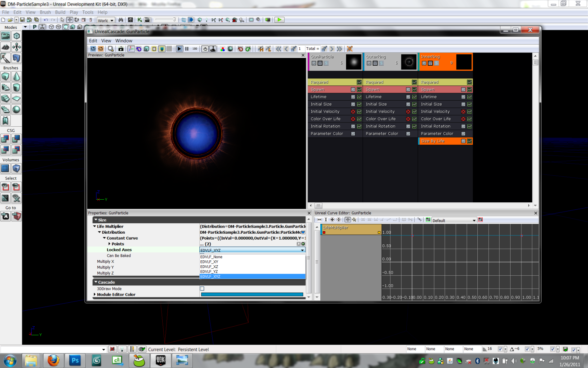The height and width of the screenshot is (368, 588).
Task: Click the Play button in Cascade toolbar
Action: click(x=179, y=49)
